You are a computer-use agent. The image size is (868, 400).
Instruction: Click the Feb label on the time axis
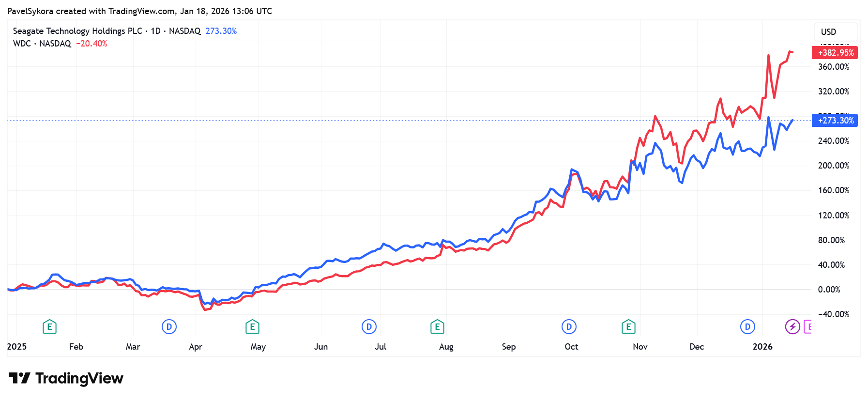click(x=76, y=347)
